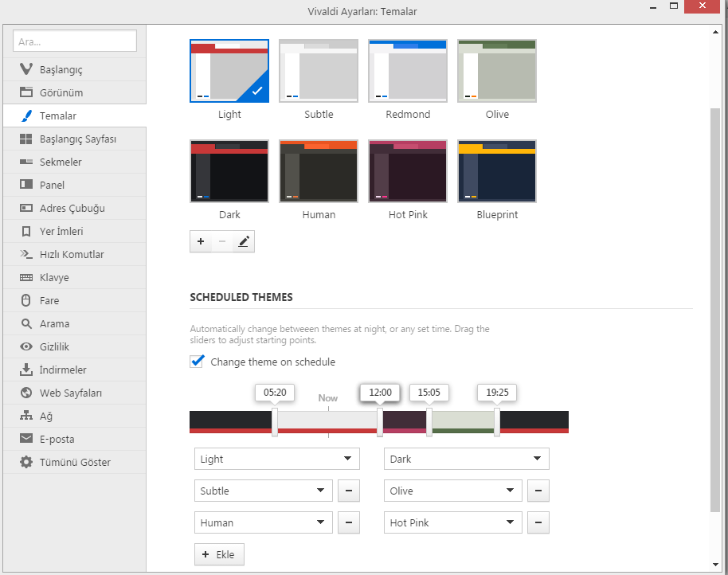Viewport: 728px width, 575px height.
Task: Select the Subtle theme thumbnail
Action: 319,71
